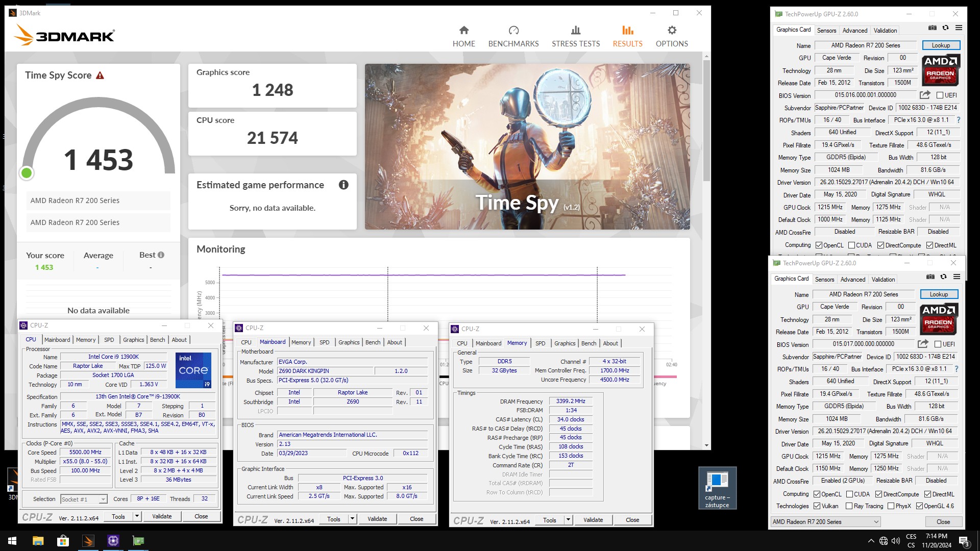The image size is (980, 551).
Task: Open Results chart icon in 3DMark
Action: 627,30
